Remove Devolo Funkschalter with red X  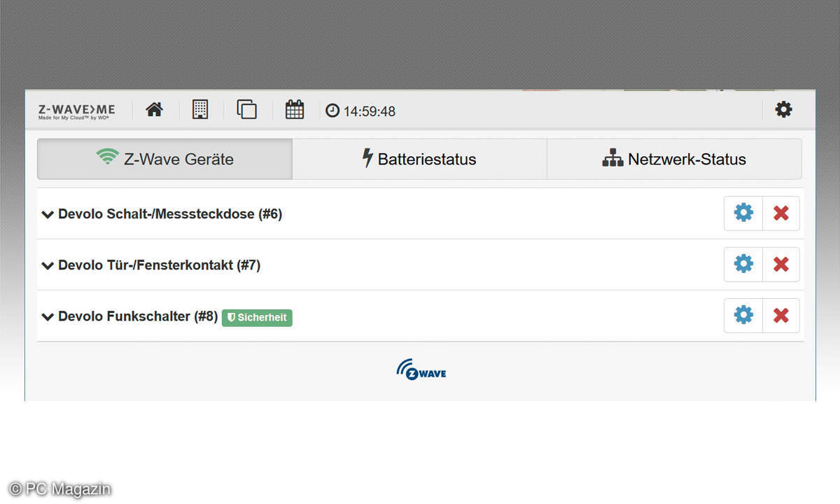click(781, 315)
